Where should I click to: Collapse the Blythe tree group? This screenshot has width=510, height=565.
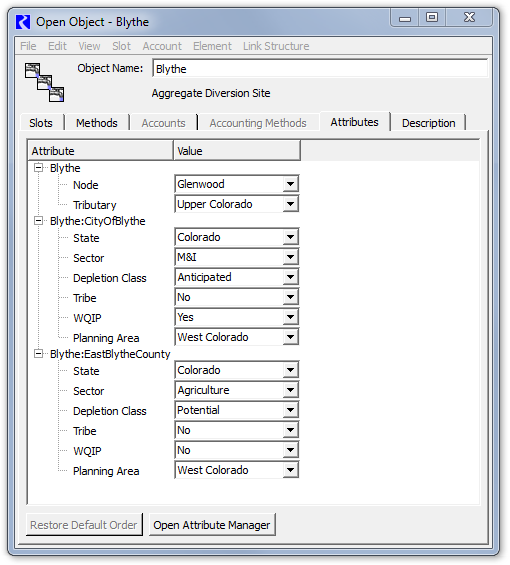(x=38, y=168)
